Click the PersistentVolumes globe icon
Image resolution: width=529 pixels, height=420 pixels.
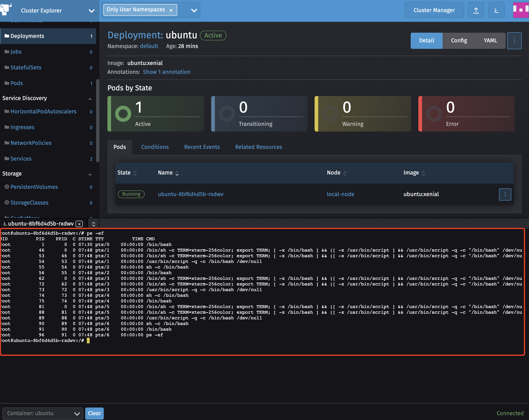7,187
